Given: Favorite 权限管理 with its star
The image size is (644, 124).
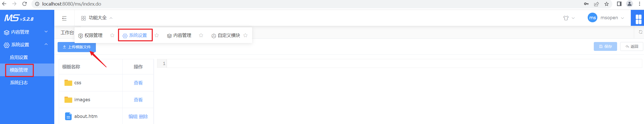Looking at the screenshot, I should coord(112,35).
